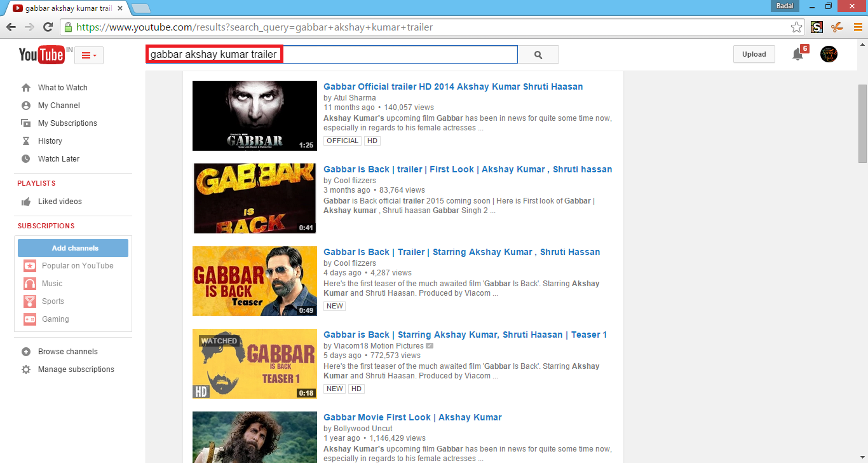Screen dimensions: 868x463
Task: Open the 1:25 Gabbar trailer thumbnail
Action: 255,116
